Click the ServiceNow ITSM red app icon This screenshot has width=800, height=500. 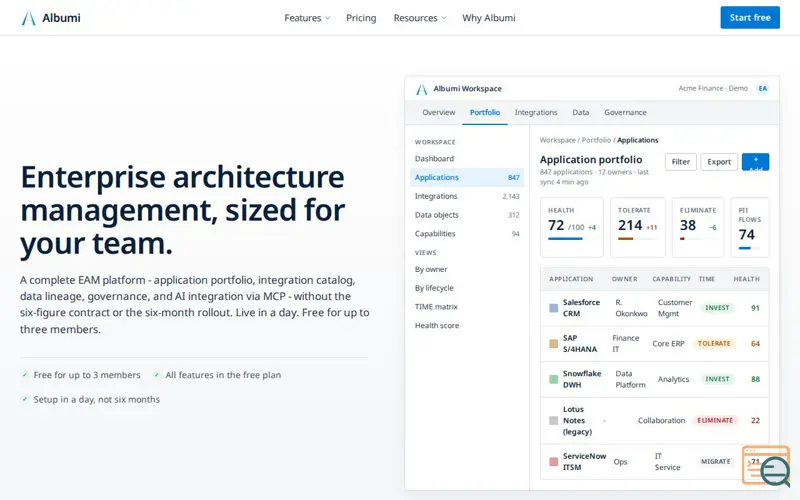coord(553,462)
